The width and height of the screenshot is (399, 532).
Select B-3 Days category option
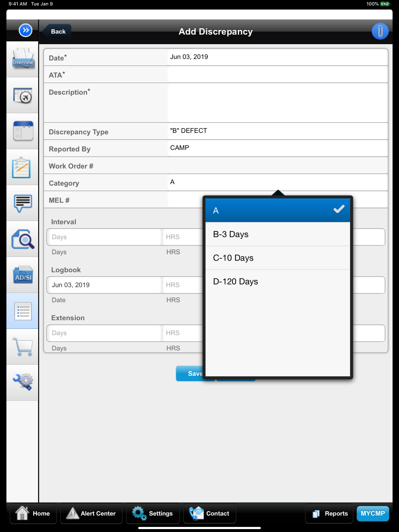tap(278, 234)
